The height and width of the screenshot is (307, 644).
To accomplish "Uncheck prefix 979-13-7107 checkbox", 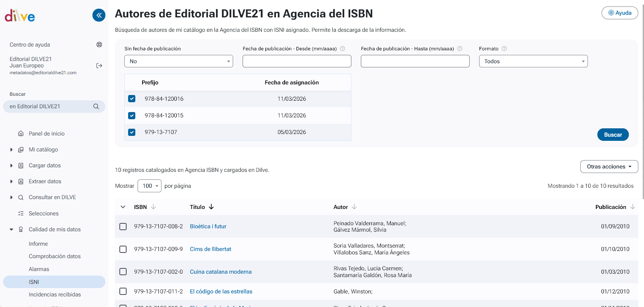I will (132, 132).
